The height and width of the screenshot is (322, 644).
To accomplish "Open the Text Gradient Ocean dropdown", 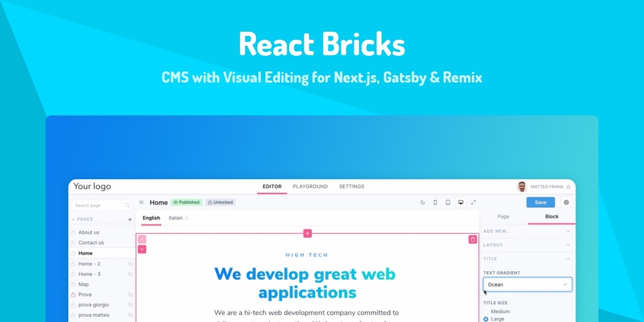I will pos(527,284).
